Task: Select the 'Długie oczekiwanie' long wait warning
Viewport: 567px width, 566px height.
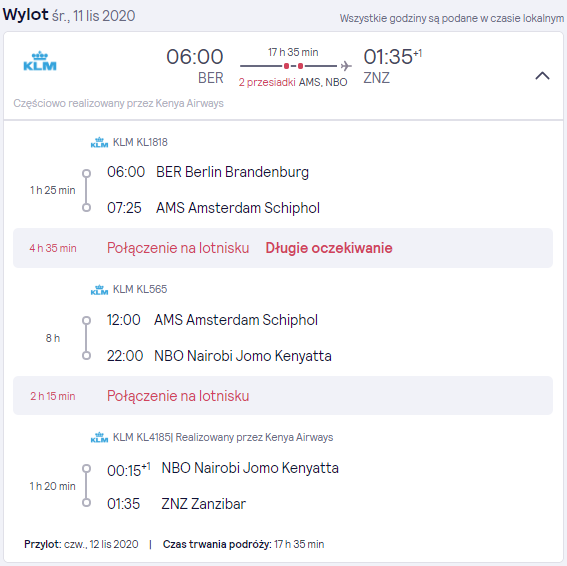Action: pyautogui.click(x=329, y=248)
